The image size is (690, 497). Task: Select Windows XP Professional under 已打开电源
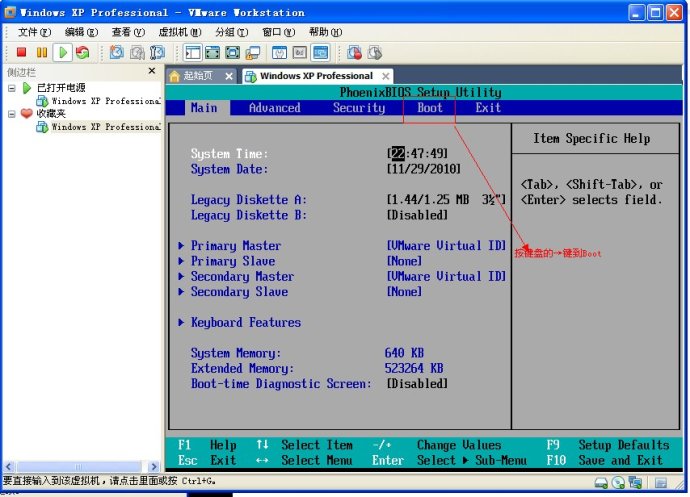click(106, 101)
